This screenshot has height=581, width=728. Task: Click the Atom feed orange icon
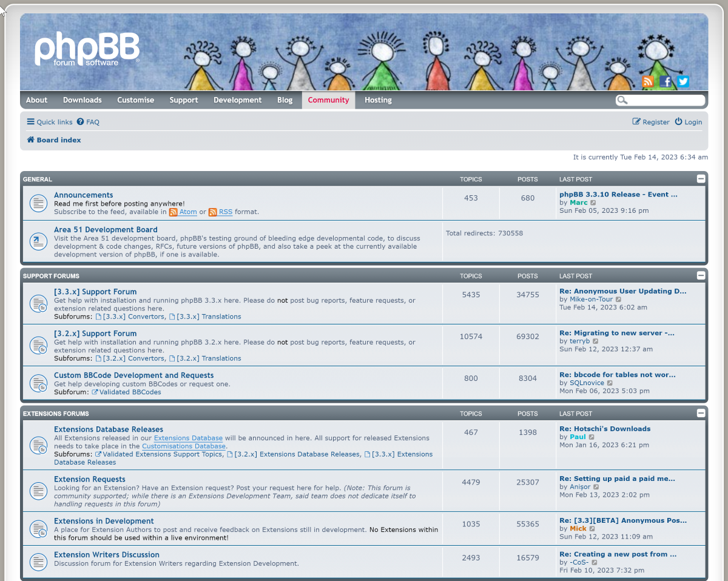173,212
